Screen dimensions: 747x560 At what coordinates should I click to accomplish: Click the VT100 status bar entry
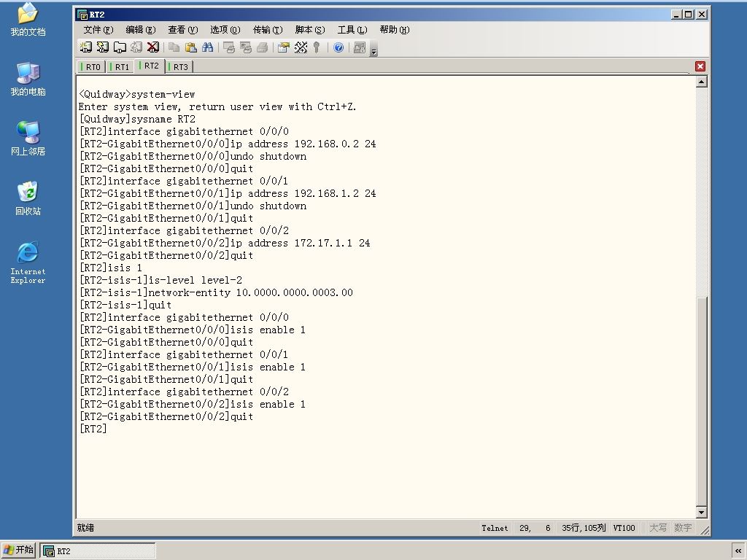(624, 528)
